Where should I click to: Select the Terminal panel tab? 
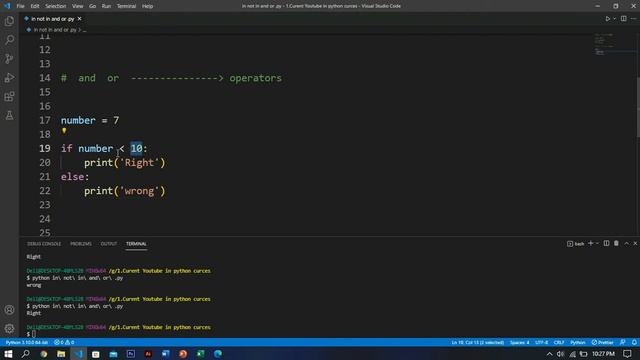136,244
